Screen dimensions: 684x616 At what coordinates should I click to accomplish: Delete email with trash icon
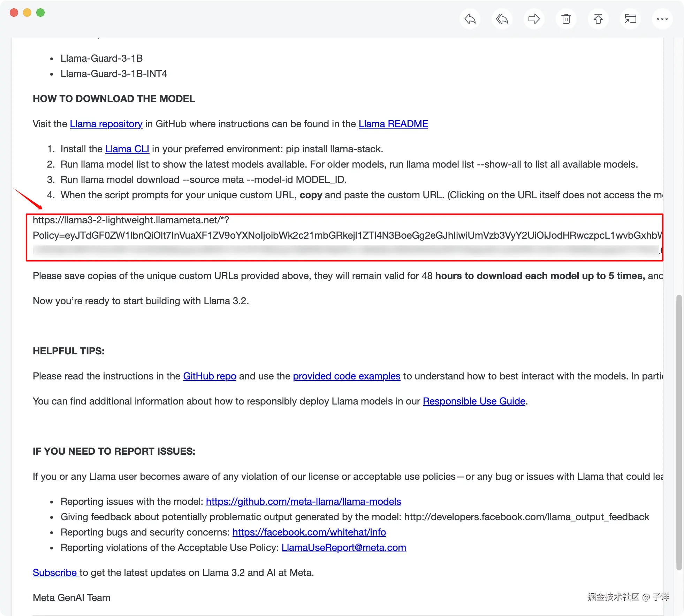(x=566, y=19)
